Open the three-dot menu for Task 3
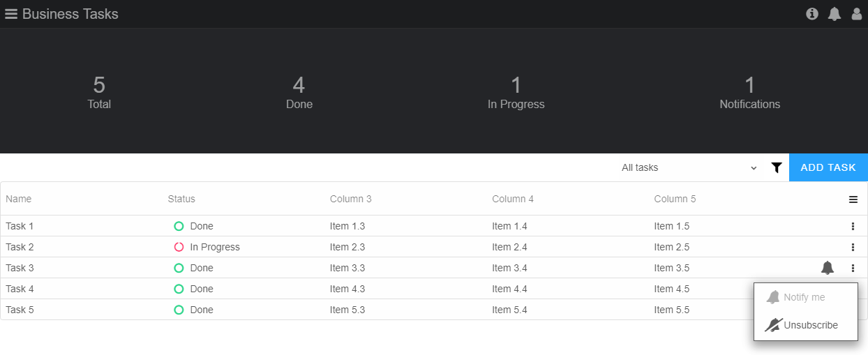The width and height of the screenshot is (868, 355). pos(853,268)
